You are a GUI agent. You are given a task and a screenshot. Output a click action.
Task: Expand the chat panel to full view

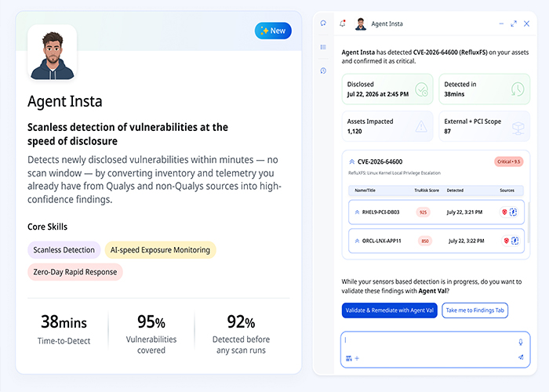(x=514, y=24)
